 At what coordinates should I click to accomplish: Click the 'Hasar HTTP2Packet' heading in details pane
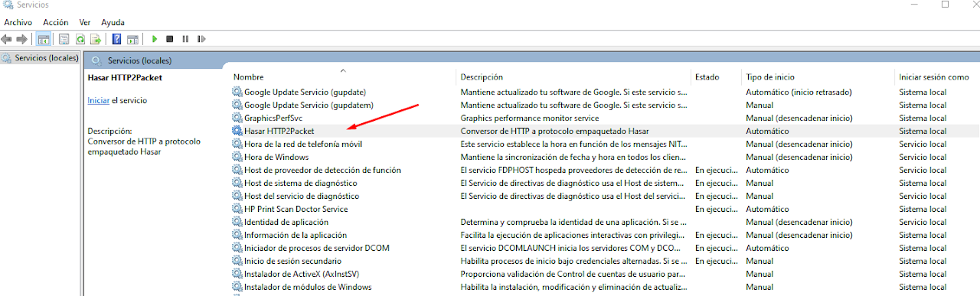[x=125, y=77]
